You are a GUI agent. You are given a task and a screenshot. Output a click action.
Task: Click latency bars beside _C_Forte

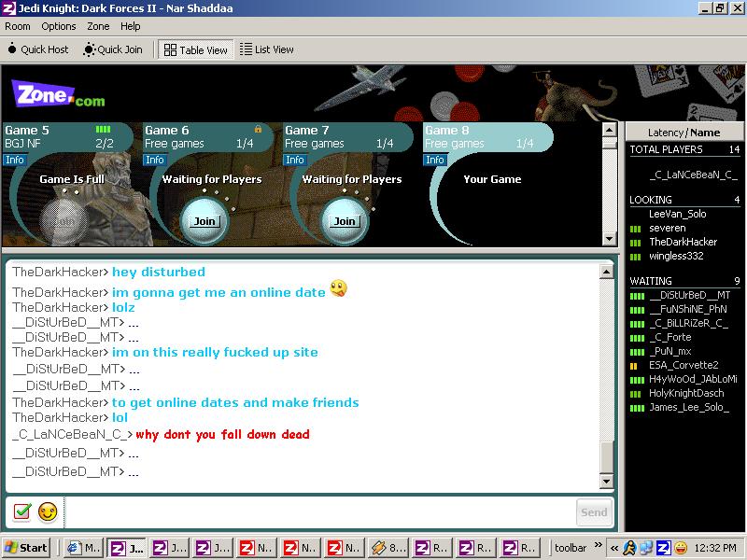tap(637, 338)
